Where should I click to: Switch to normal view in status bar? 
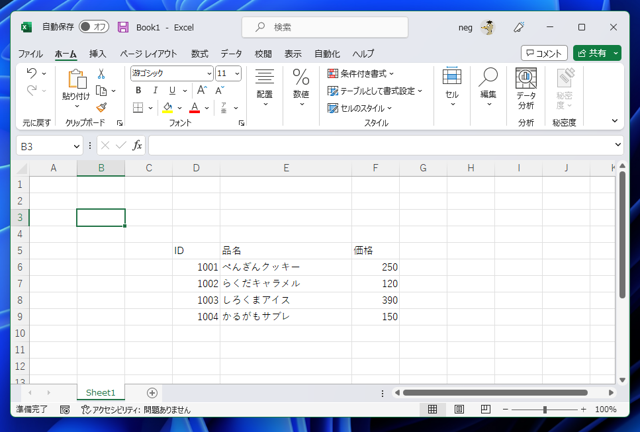click(432, 409)
